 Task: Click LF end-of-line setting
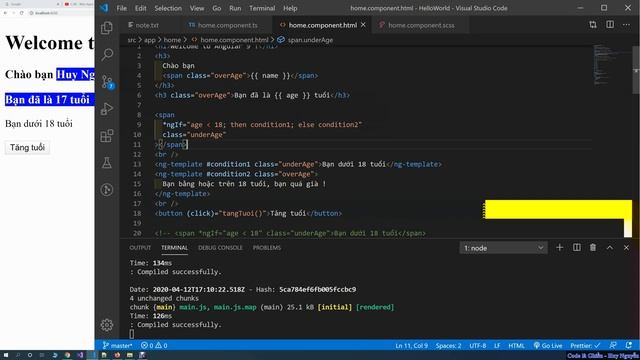coord(497,345)
